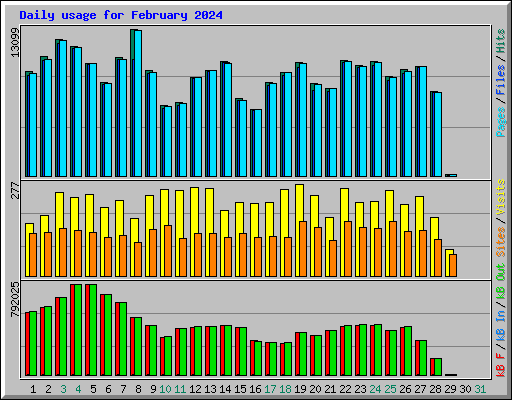Click day label 1 on the x-axis

(33, 389)
